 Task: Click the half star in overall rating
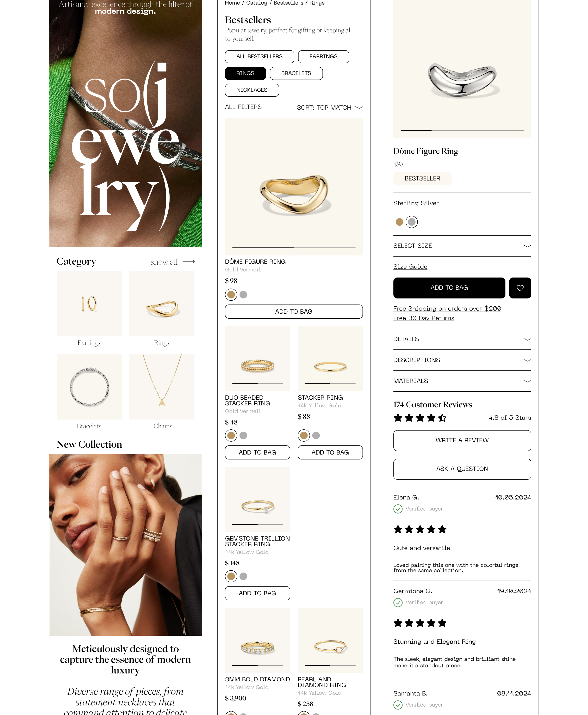point(442,418)
